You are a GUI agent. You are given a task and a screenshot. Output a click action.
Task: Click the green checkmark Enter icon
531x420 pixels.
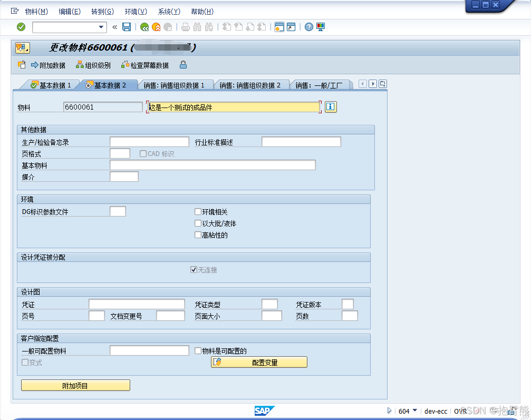pos(21,27)
